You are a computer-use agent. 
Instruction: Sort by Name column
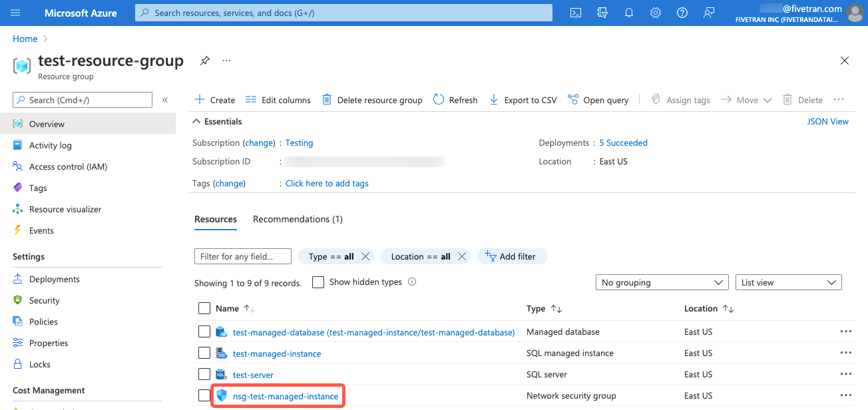pyautogui.click(x=236, y=308)
